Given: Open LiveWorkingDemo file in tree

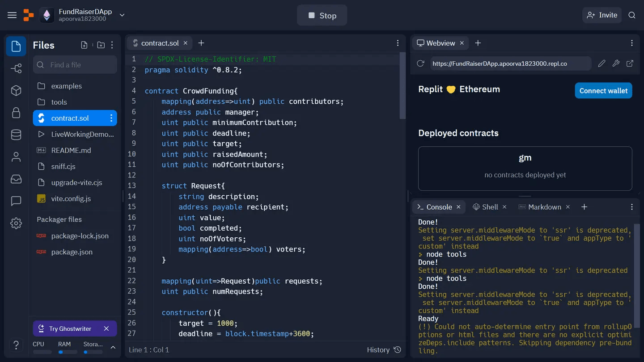Looking at the screenshot, I should (75, 134).
